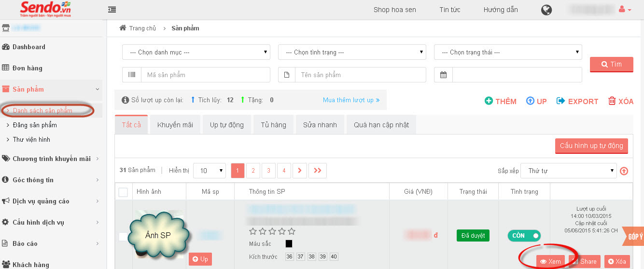Click the EXPORT icon

[x=561, y=101]
